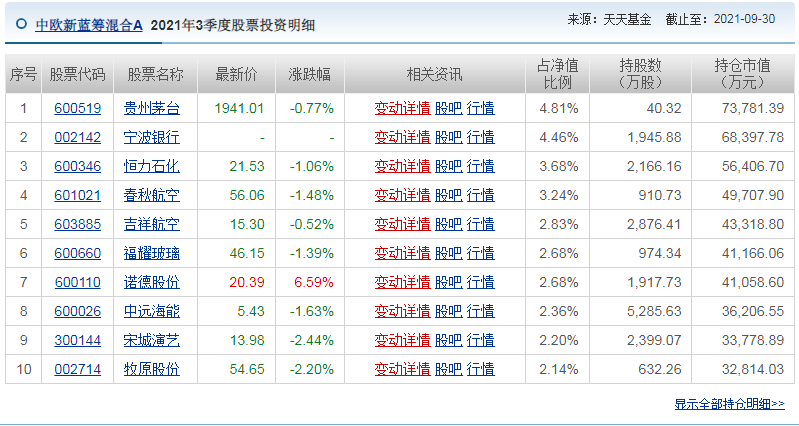View 变动详情 for 宁波银行
This screenshot has height=426, width=799.
pyautogui.click(x=403, y=138)
